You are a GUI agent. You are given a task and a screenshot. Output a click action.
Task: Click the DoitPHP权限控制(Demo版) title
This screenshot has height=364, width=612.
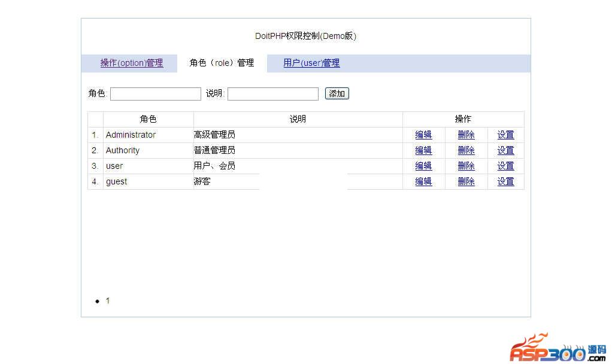[305, 36]
